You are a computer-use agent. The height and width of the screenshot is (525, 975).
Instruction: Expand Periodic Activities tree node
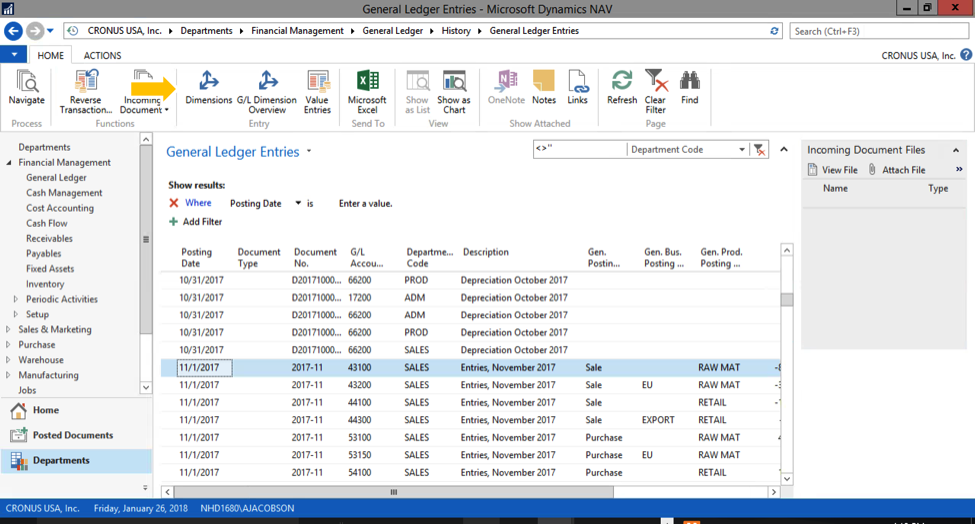coord(16,299)
